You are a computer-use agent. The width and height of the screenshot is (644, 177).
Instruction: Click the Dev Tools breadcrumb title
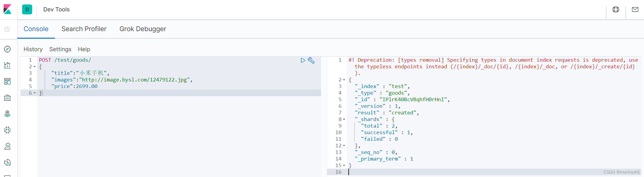pyautogui.click(x=56, y=10)
